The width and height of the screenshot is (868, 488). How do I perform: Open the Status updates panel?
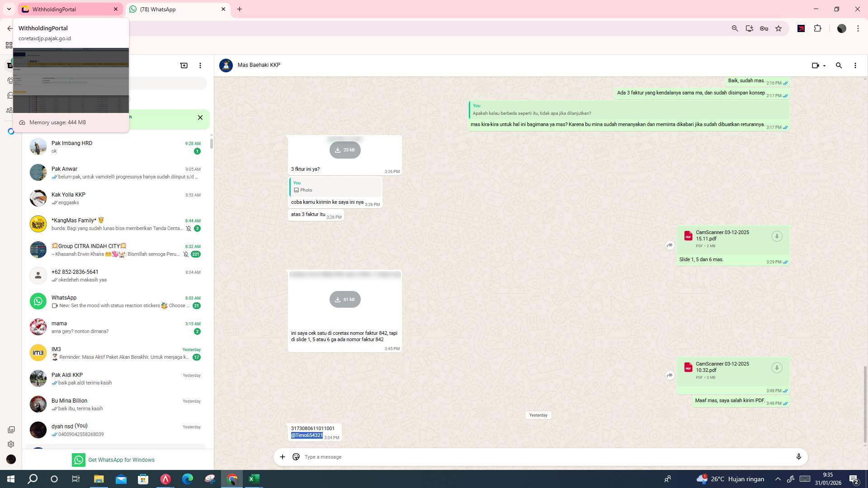coord(10,80)
